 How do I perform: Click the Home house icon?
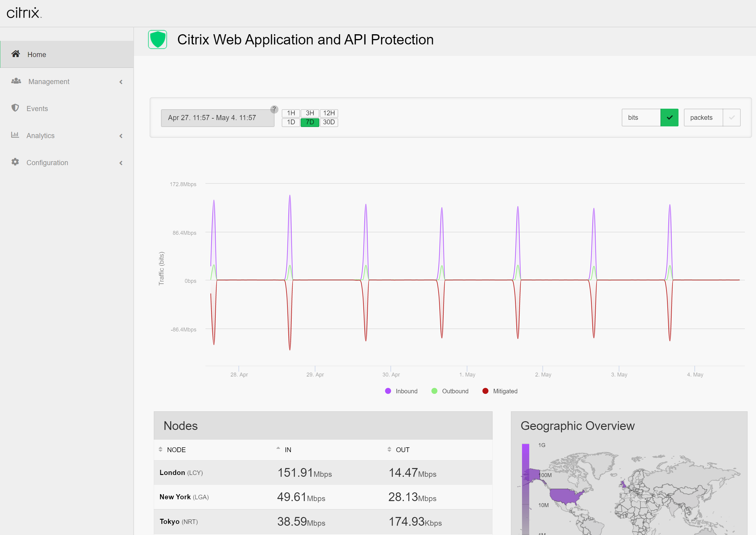[16, 54]
